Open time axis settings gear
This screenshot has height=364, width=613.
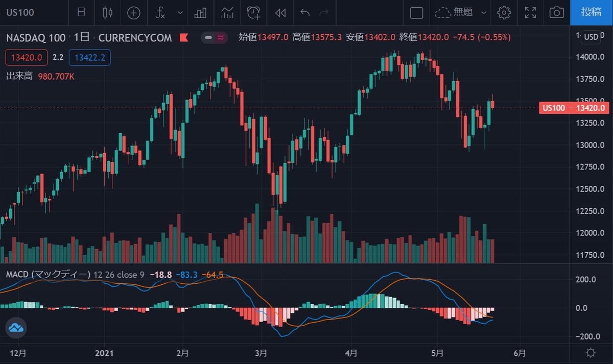click(x=591, y=353)
